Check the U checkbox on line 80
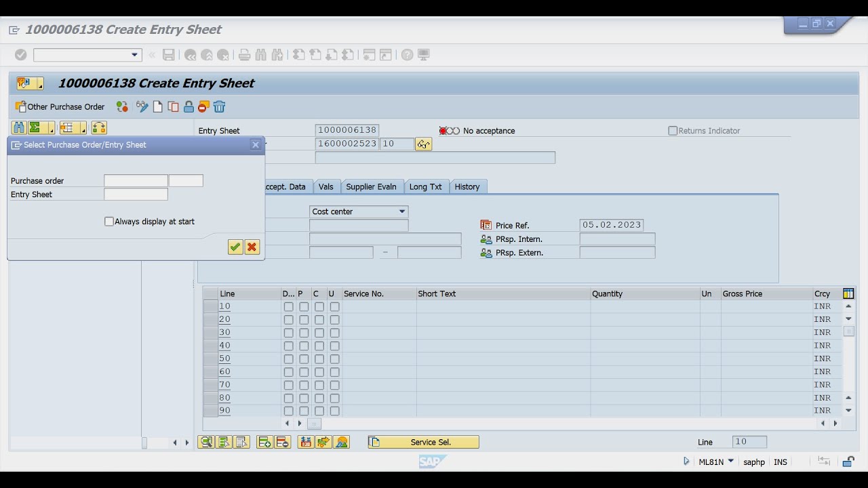The width and height of the screenshot is (868, 488). 334,398
